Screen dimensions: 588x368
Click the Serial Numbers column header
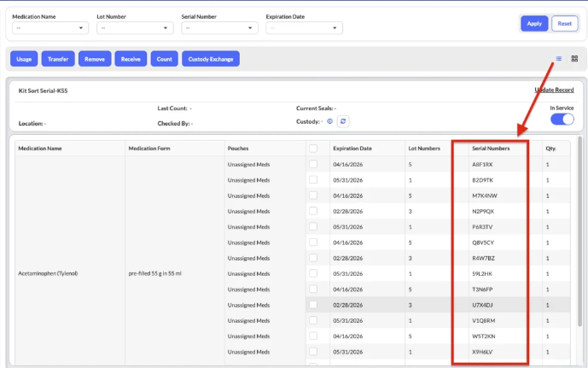491,148
